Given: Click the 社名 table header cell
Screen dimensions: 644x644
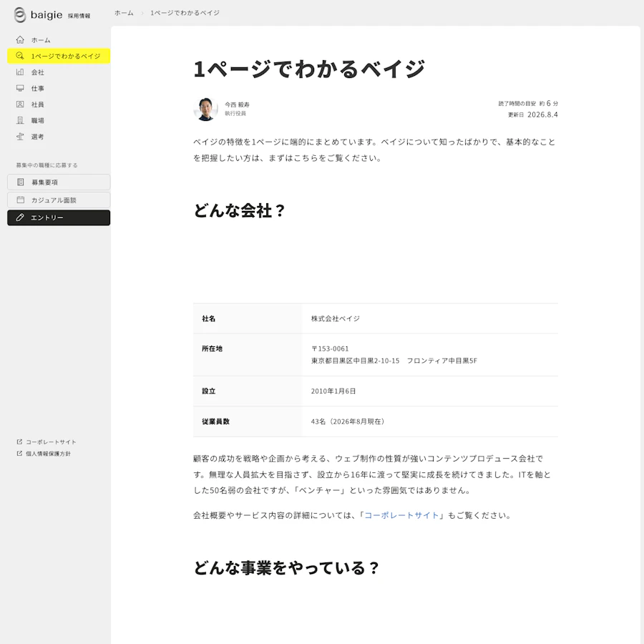Looking at the screenshot, I should click(x=248, y=318).
